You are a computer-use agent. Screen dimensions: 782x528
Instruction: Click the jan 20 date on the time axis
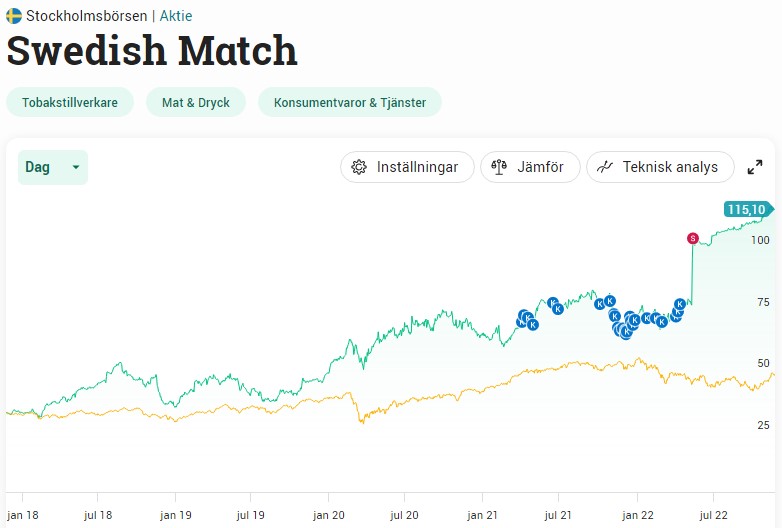(x=329, y=514)
